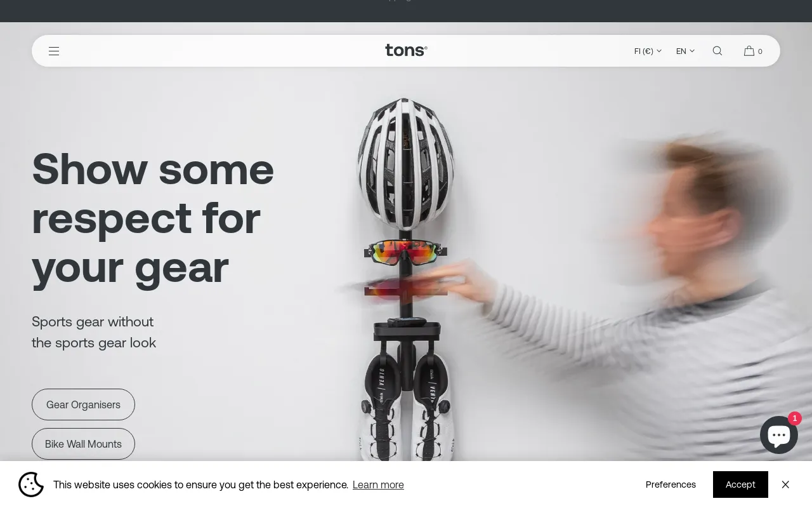
Task: Click the cart item count number
Action: pyautogui.click(x=760, y=51)
